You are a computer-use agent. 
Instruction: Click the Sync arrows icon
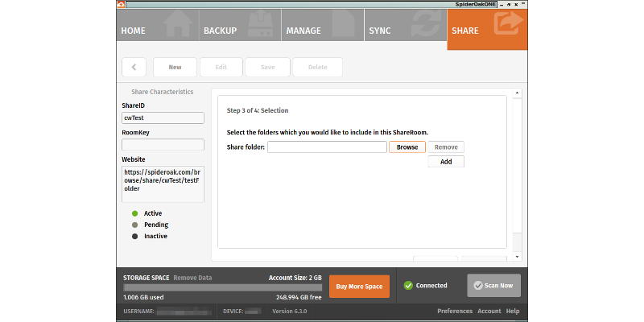pyautogui.click(x=423, y=28)
